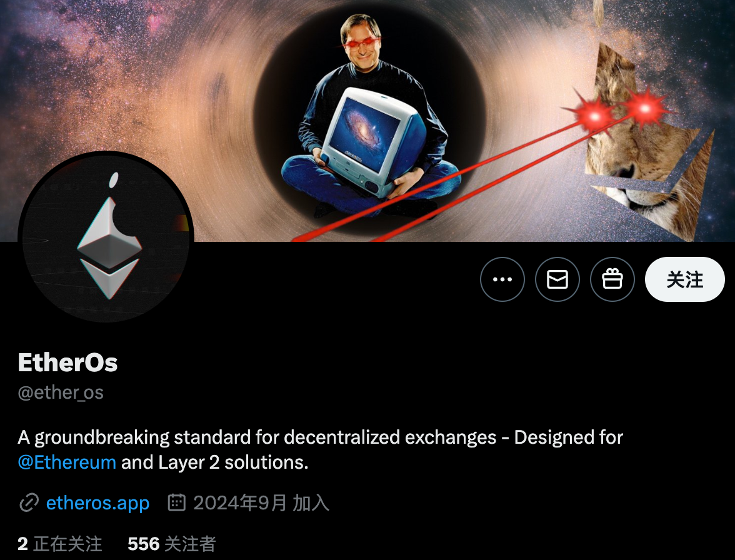This screenshot has height=560, width=735.
Task: Click the envelope message icon
Action: click(557, 279)
